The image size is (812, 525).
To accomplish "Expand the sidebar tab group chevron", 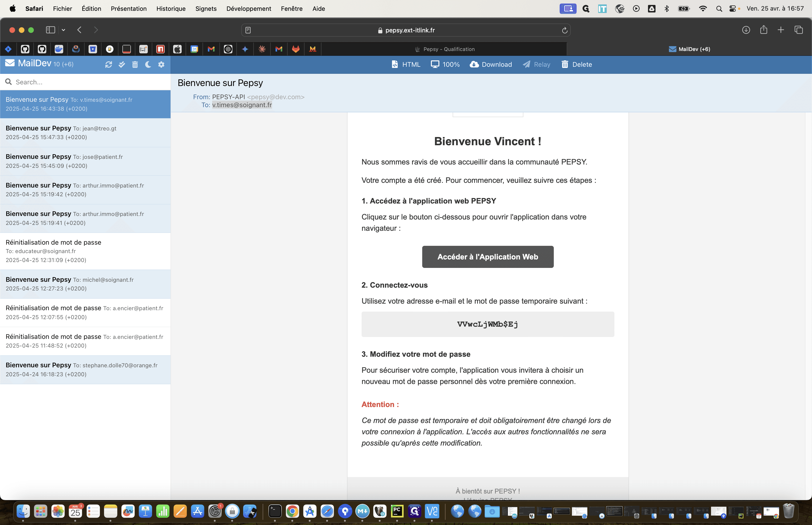I will tap(63, 30).
